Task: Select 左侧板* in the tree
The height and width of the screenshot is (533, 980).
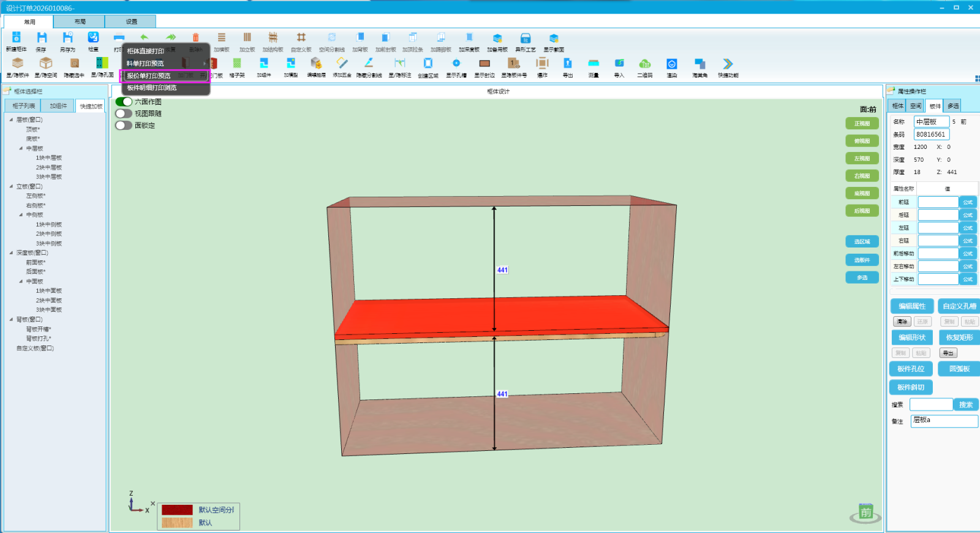Action: [x=36, y=196]
